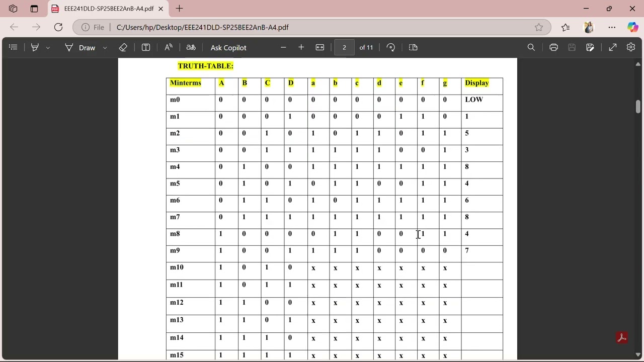Open the browser profile avatar
This screenshot has width=644, height=362.
tap(589, 27)
